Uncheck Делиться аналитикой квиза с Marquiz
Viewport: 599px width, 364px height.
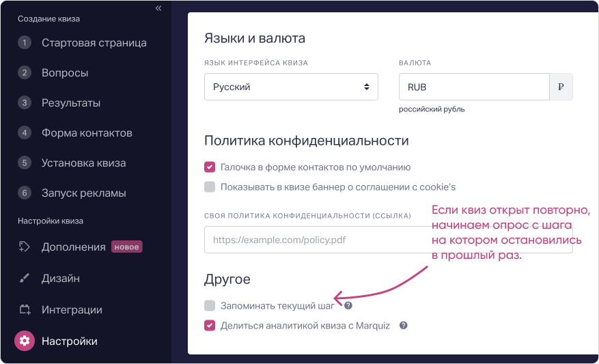click(x=210, y=326)
